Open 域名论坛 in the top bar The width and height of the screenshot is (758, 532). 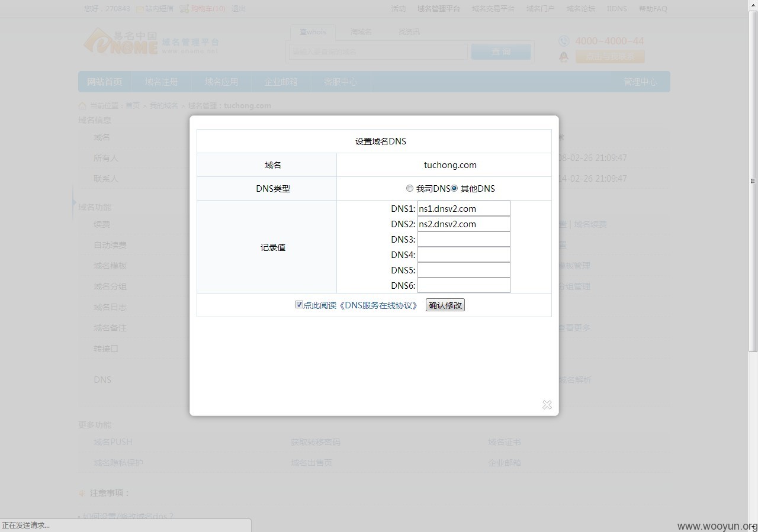[581, 9]
